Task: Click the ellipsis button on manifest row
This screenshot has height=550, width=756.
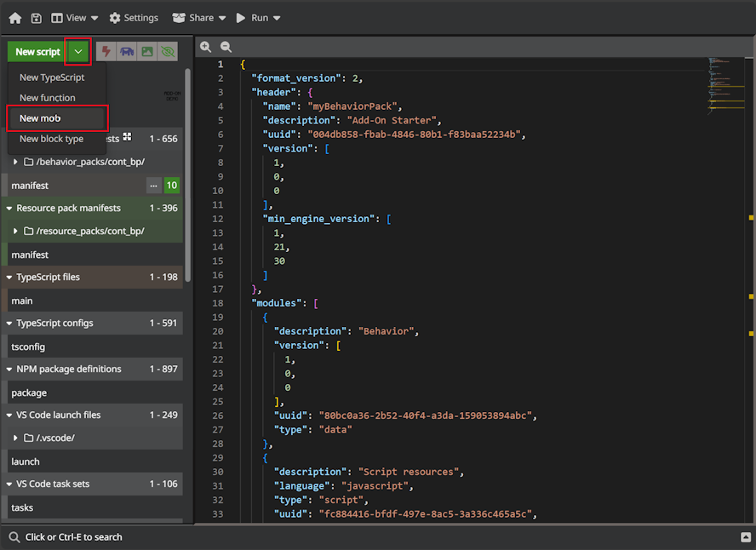Action: point(153,186)
